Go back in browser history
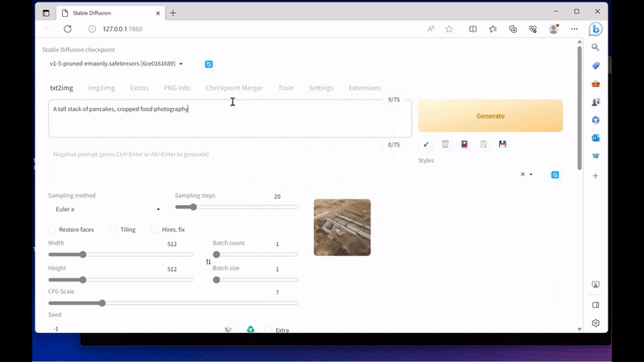The width and height of the screenshot is (644, 362). tap(47, 29)
